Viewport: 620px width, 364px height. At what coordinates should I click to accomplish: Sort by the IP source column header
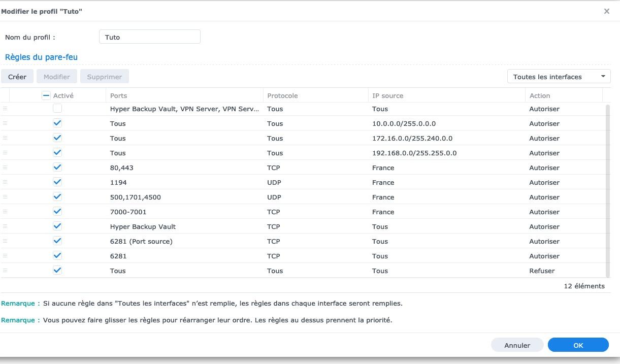tap(387, 95)
